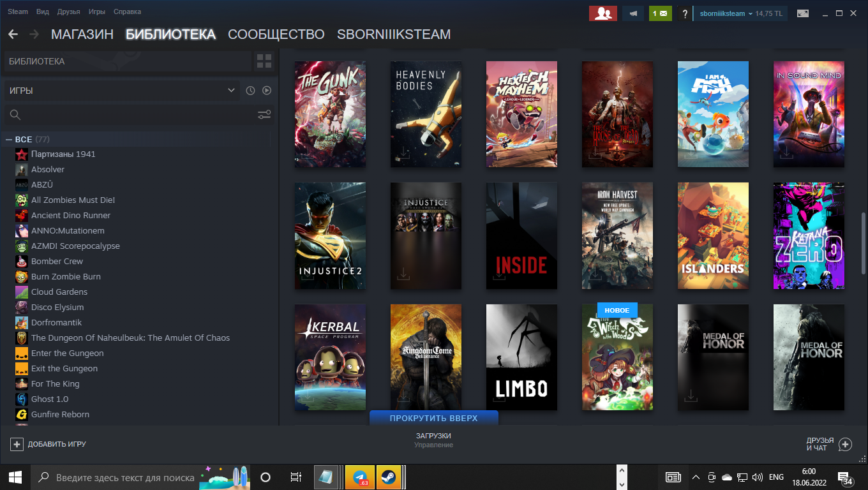
Task: Toggle ready-to-play filter button
Action: tap(267, 91)
